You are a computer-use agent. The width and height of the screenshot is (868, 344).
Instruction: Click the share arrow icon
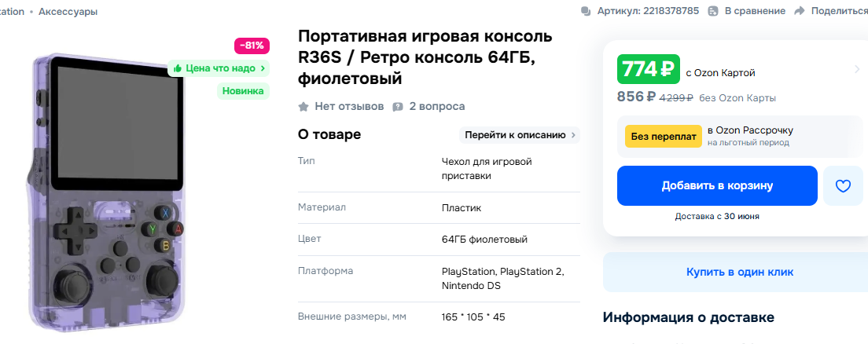800,11
